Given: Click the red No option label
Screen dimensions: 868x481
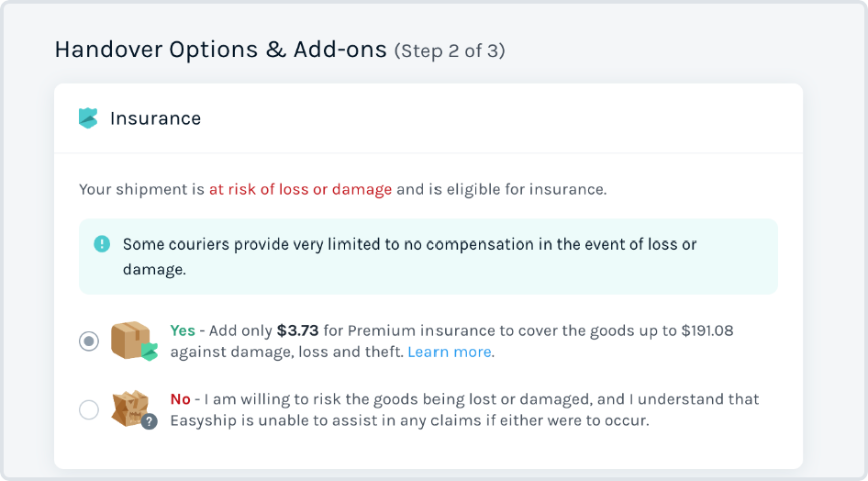Looking at the screenshot, I should coord(181,399).
